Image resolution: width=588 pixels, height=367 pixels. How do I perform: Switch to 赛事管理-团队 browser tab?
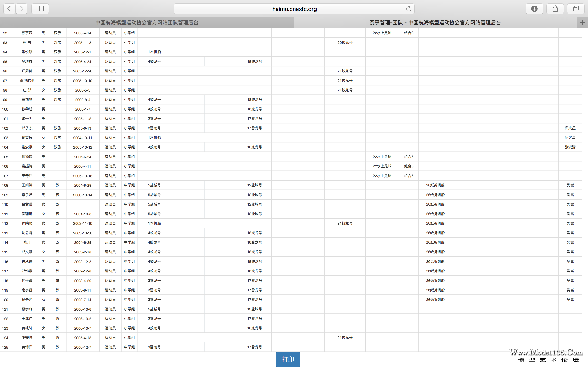click(435, 22)
